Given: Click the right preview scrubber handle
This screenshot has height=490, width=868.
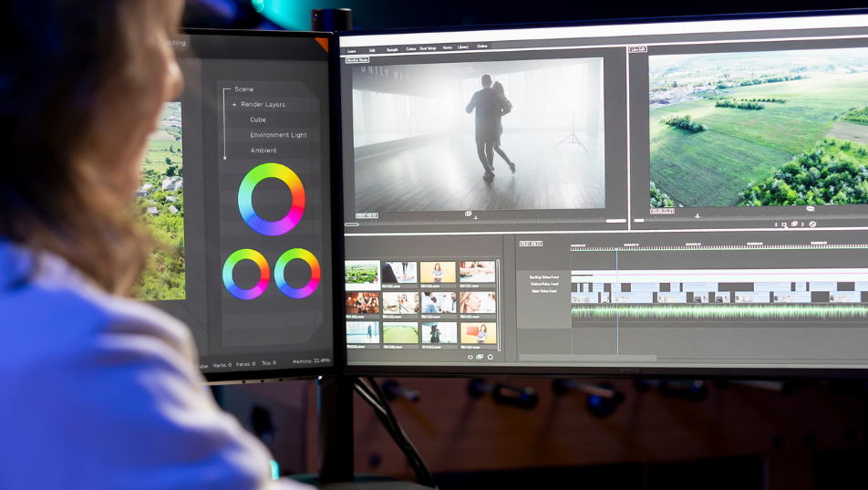Looking at the screenshot, I should click(639, 221).
